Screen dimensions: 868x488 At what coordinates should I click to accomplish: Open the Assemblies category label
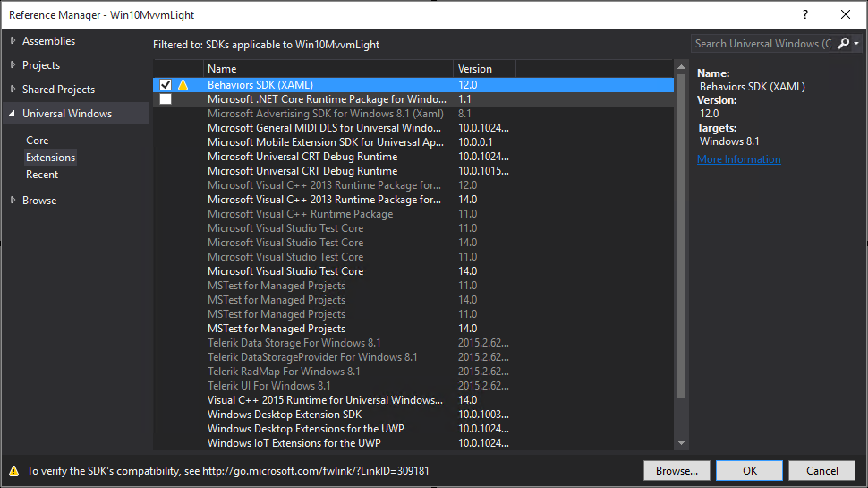(x=48, y=41)
